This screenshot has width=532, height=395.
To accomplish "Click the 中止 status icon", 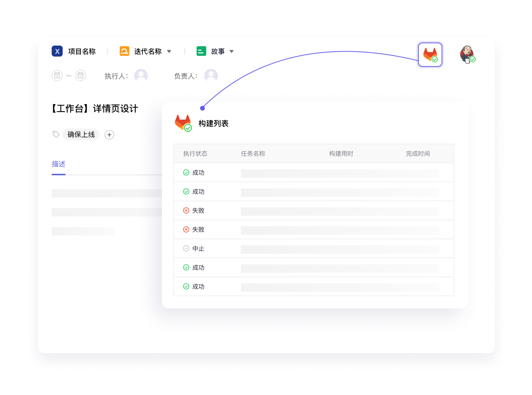I will pyautogui.click(x=186, y=248).
